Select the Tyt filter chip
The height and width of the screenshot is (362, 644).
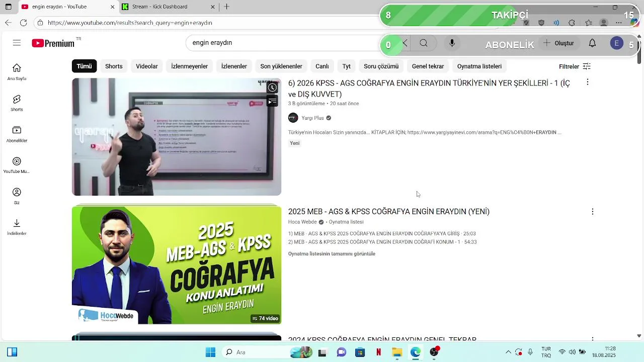(x=346, y=66)
